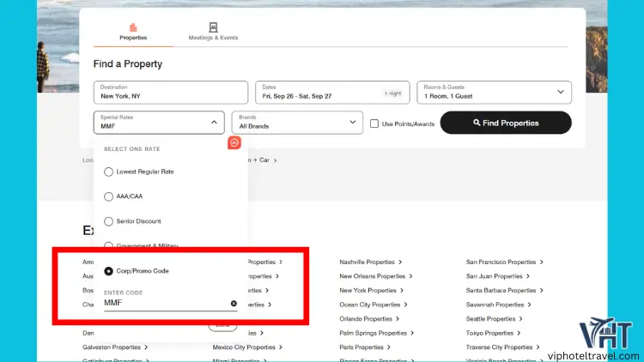
Task: Open Nashville Properties link
Action: click(370, 262)
